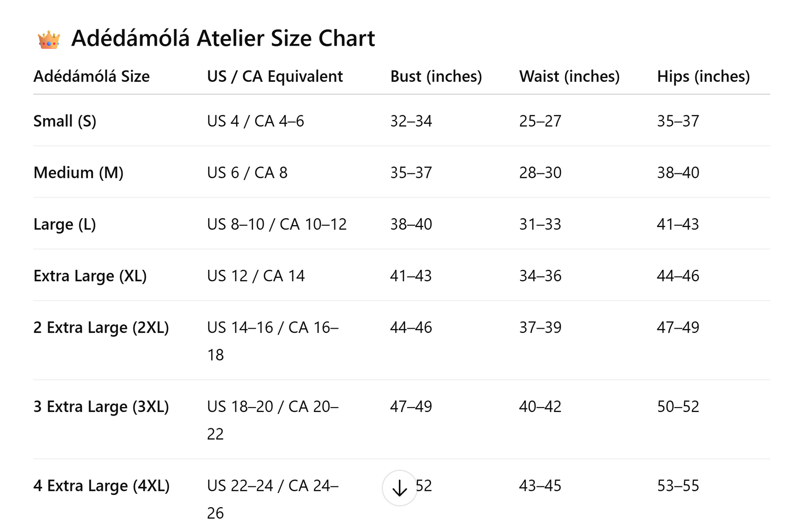The image size is (792, 532).
Task: Select the 3 Extra Large (3XL) label
Action: [x=101, y=406]
